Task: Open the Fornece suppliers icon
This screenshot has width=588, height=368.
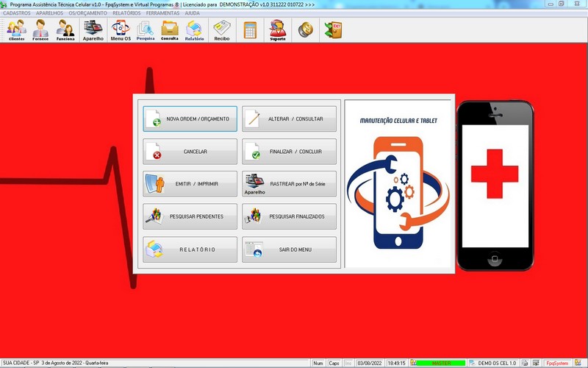Action: coord(40,29)
